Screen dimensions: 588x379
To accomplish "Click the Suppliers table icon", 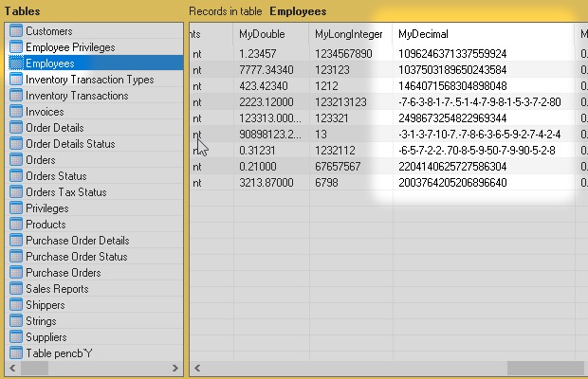I will tap(16, 337).
